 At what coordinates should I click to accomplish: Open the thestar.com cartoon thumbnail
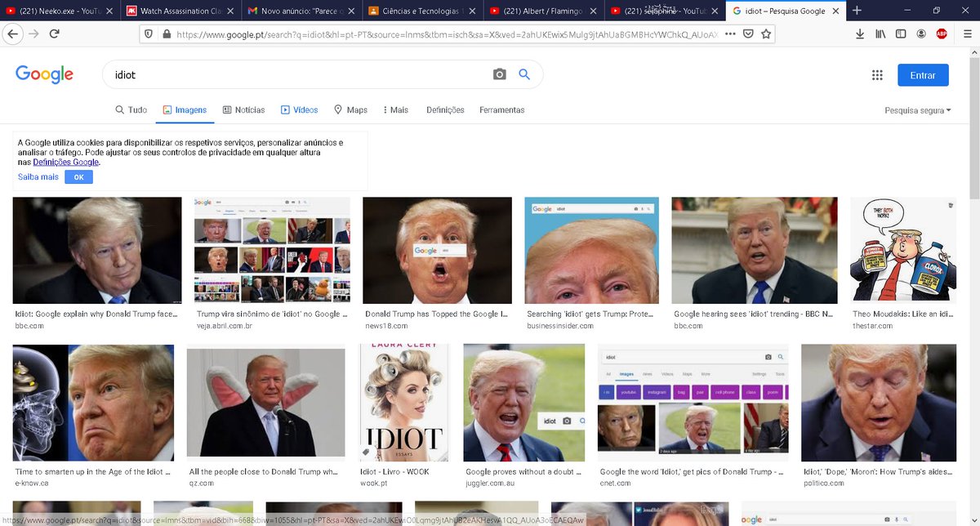(903, 251)
